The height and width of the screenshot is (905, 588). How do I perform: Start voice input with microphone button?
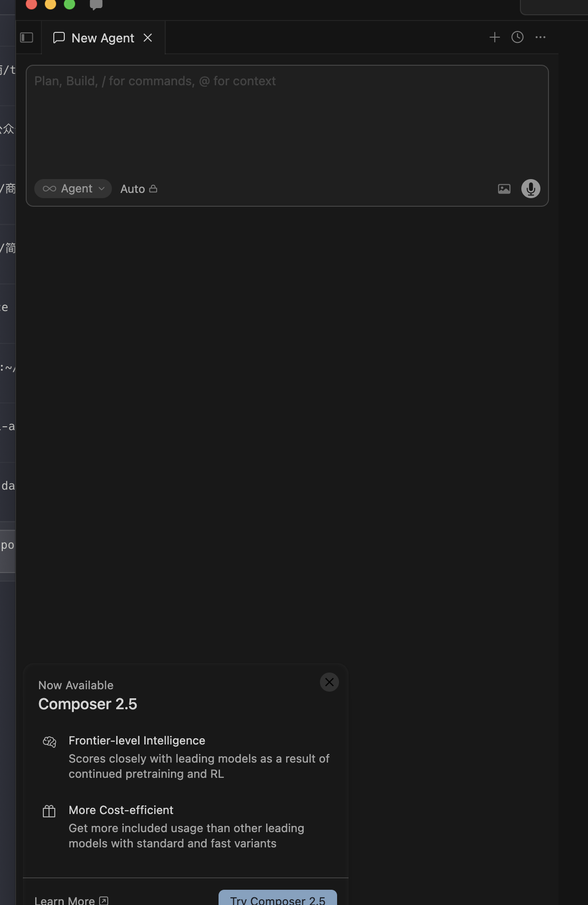[531, 189]
